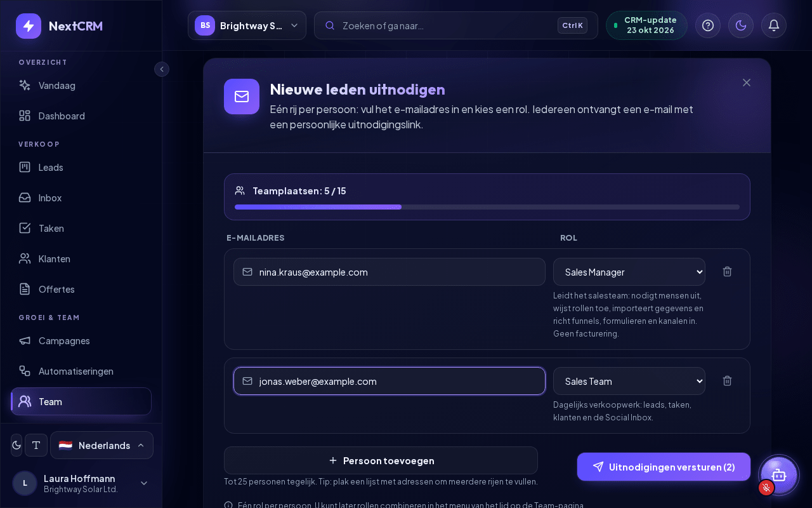Viewport: 812px width, 508px height.
Task: Open the Sales Manager role dropdown
Action: tap(629, 272)
